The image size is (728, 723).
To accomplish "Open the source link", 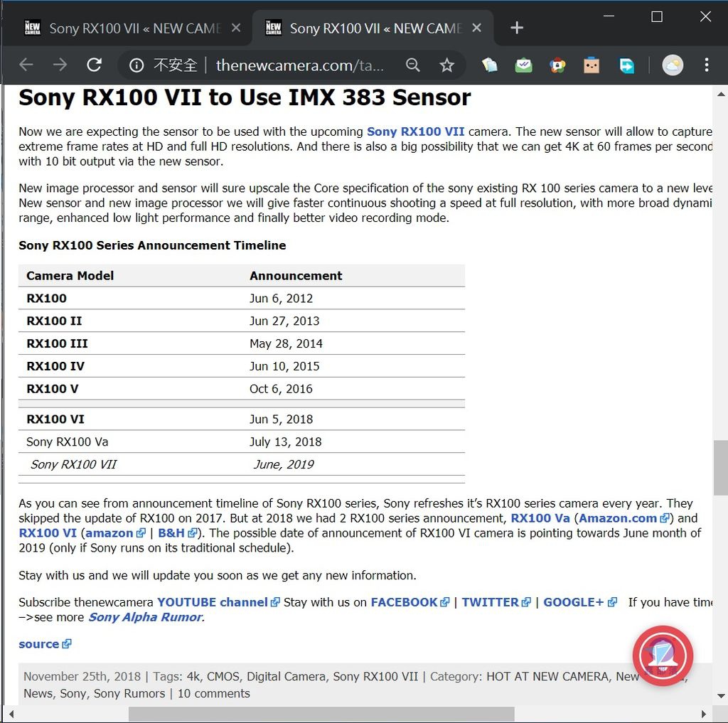I will [45, 644].
